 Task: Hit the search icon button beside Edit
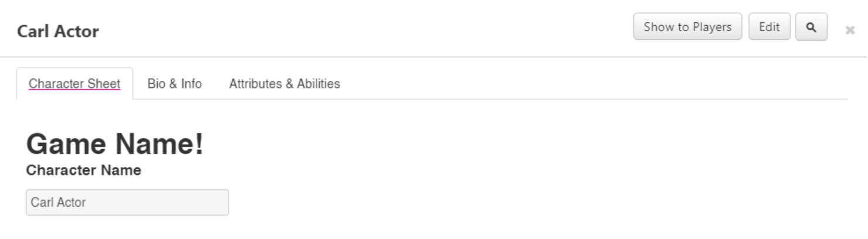[x=811, y=27]
